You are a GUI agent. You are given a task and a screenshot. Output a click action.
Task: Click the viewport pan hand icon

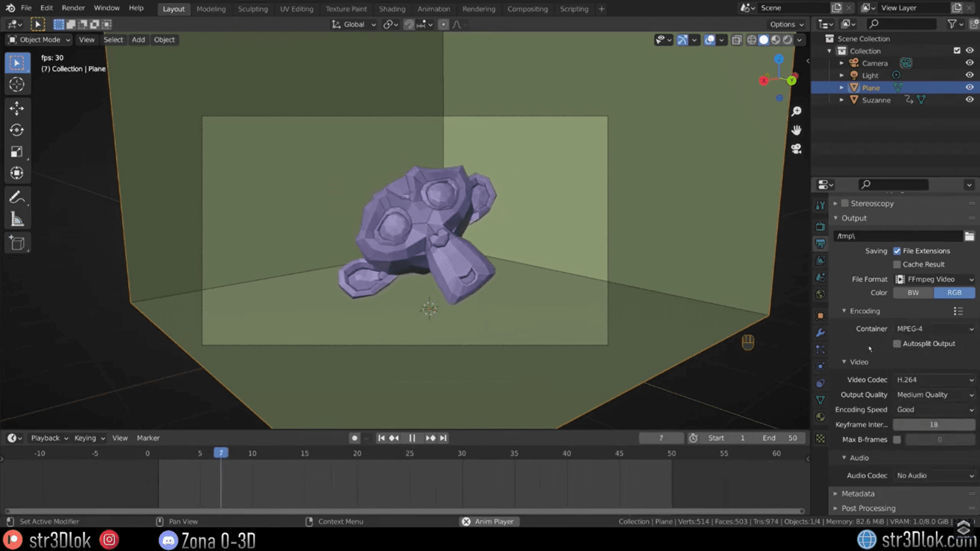click(x=796, y=130)
